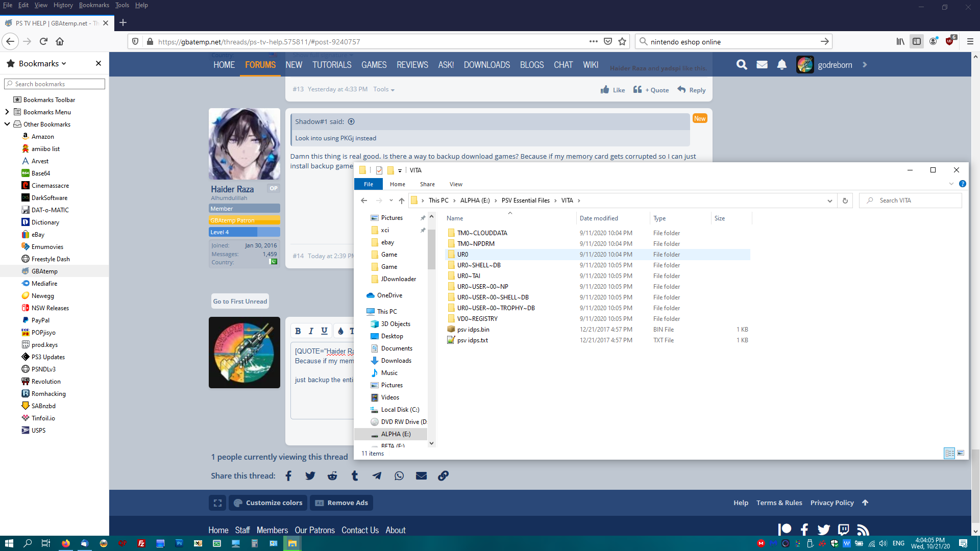Screen dimensions: 980x551
Task: Open text color drop icon in editor
Action: point(340,331)
